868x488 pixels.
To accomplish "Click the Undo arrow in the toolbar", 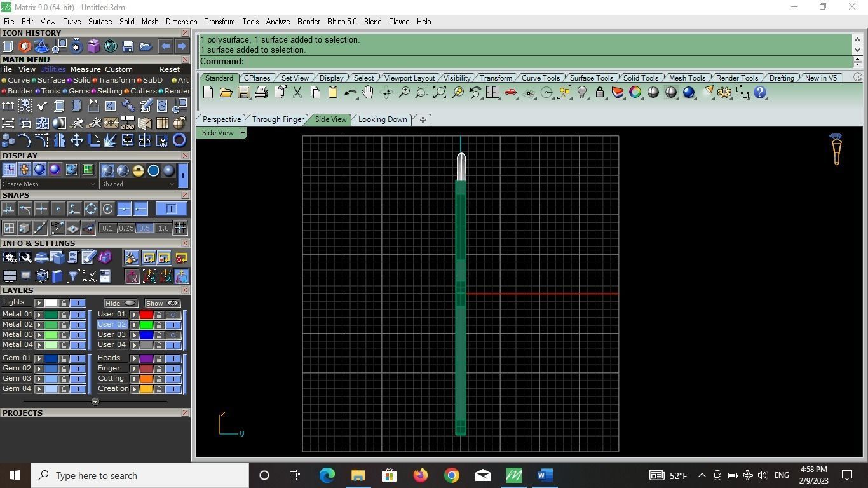I will pos(350,93).
